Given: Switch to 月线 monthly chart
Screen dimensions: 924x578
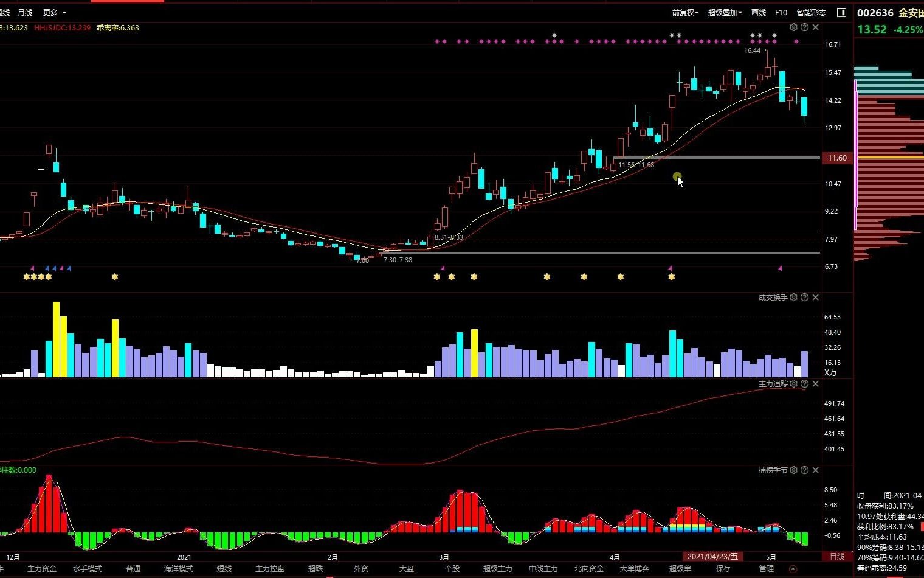Looking at the screenshot, I should click(x=25, y=12).
